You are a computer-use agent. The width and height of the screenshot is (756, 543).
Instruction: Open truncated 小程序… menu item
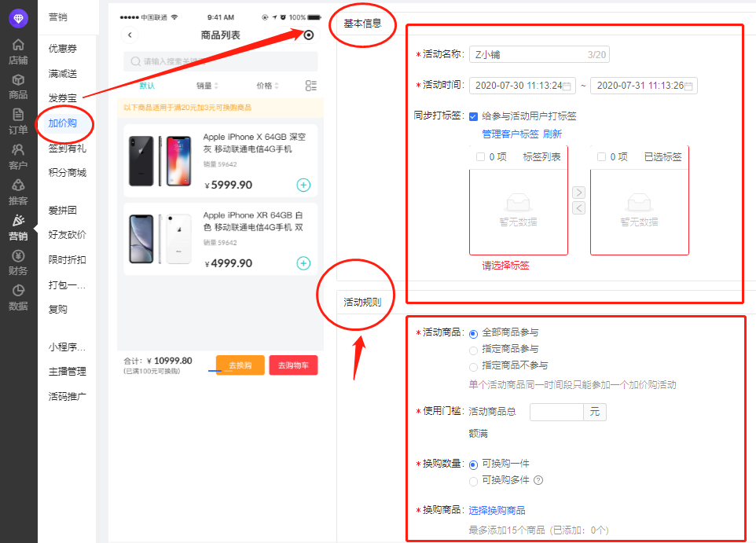(x=67, y=347)
